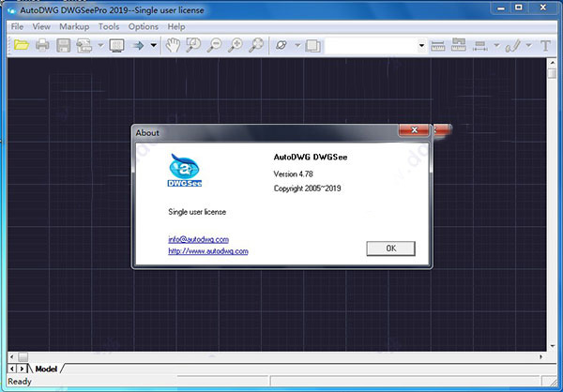Image resolution: width=563 pixels, height=392 pixels.
Task: Click the Print icon in toolbar
Action: point(42,45)
